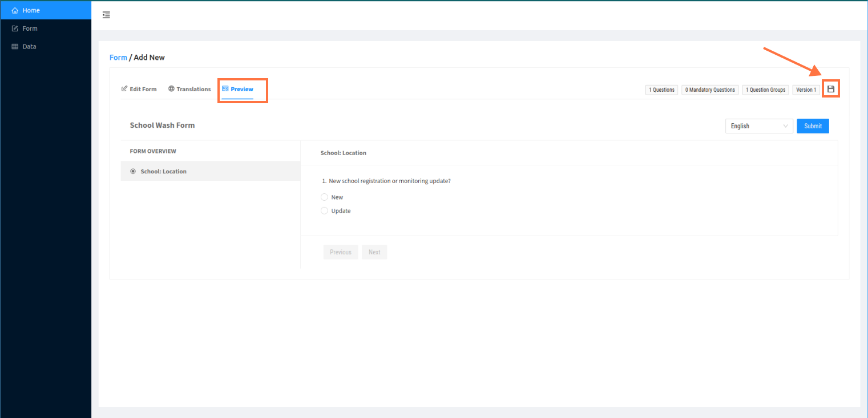Switch to the Translations tab
Image resolution: width=868 pixels, height=418 pixels.
pos(189,89)
